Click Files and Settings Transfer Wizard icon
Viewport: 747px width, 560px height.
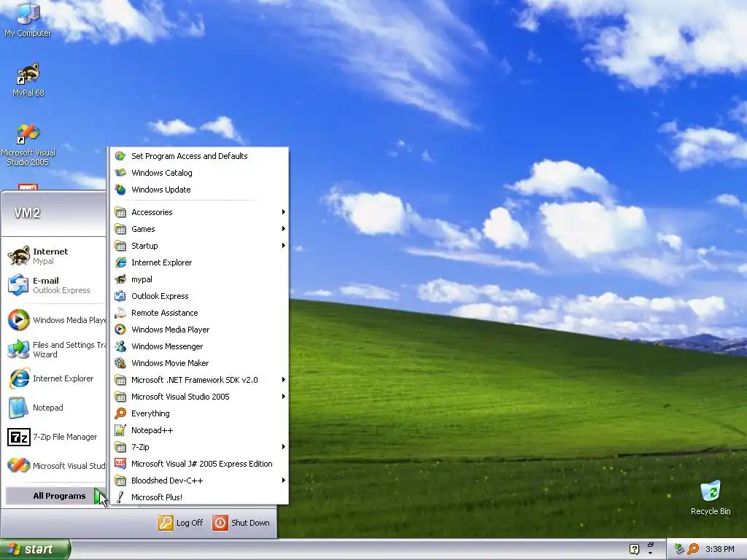click(x=19, y=349)
